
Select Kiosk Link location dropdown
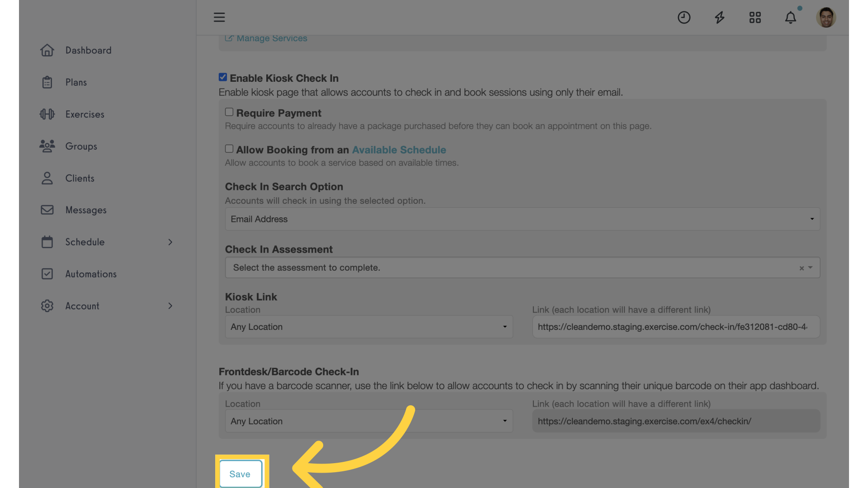click(368, 327)
